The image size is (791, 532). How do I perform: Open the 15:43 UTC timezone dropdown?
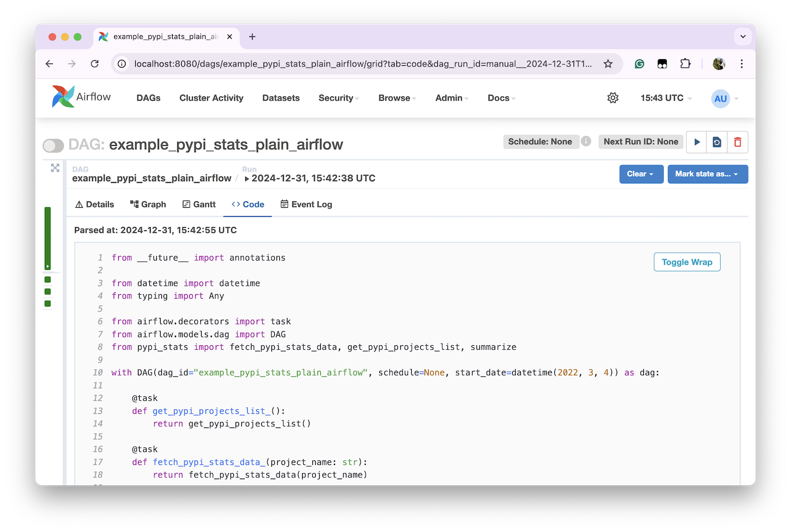tap(666, 98)
